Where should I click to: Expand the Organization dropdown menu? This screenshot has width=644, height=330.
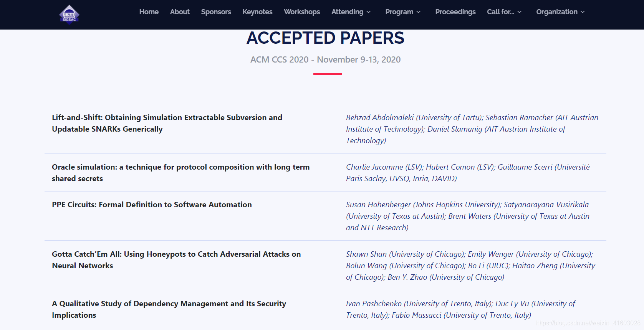[x=560, y=12]
